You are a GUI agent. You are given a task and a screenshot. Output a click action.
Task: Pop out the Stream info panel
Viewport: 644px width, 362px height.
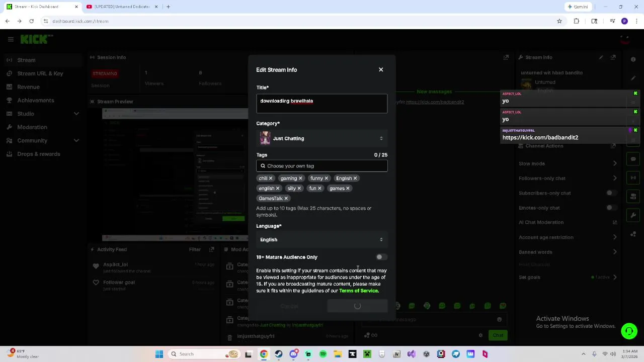click(x=613, y=57)
